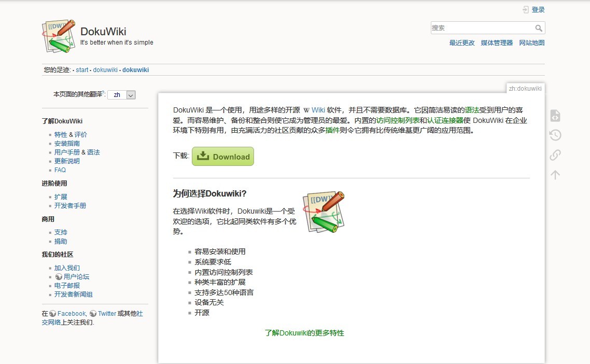Click the search magnifier icon
This screenshot has height=364, width=590.
(x=539, y=28)
